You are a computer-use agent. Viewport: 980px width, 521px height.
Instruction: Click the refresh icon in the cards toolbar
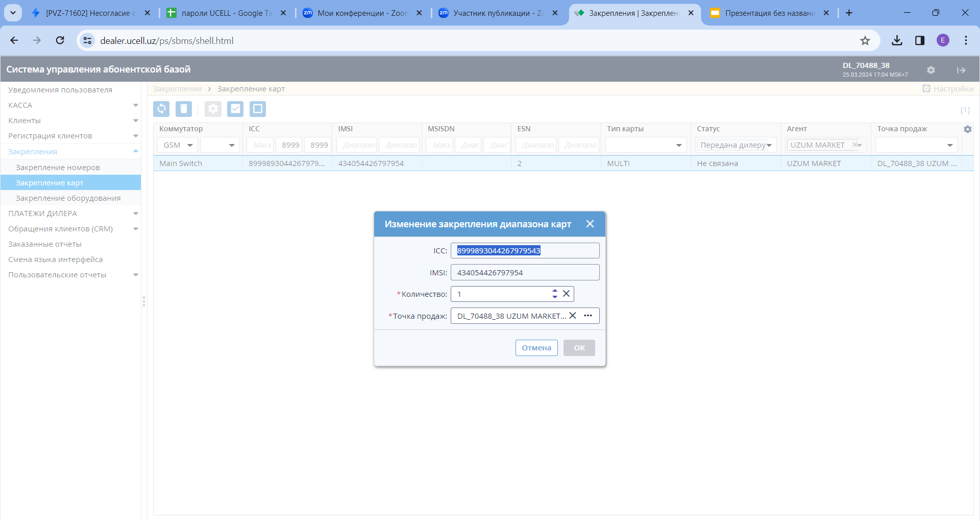coord(161,109)
